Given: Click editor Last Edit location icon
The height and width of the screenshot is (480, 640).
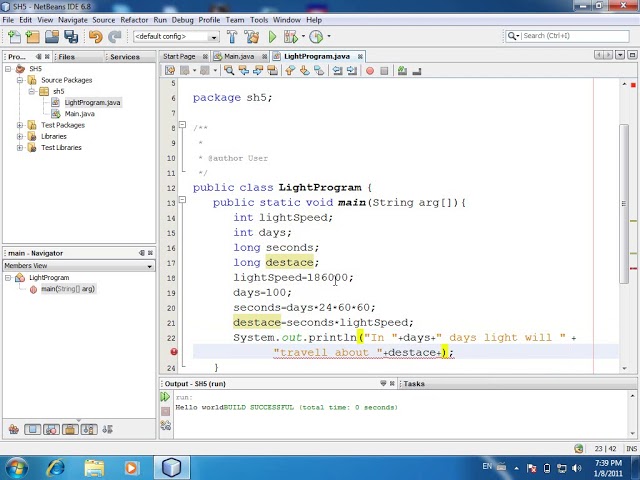Looking at the screenshot, I should click(x=170, y=71).
